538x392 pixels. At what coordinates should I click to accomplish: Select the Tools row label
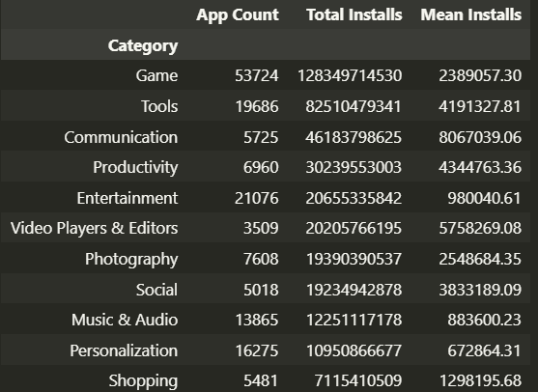159,106
